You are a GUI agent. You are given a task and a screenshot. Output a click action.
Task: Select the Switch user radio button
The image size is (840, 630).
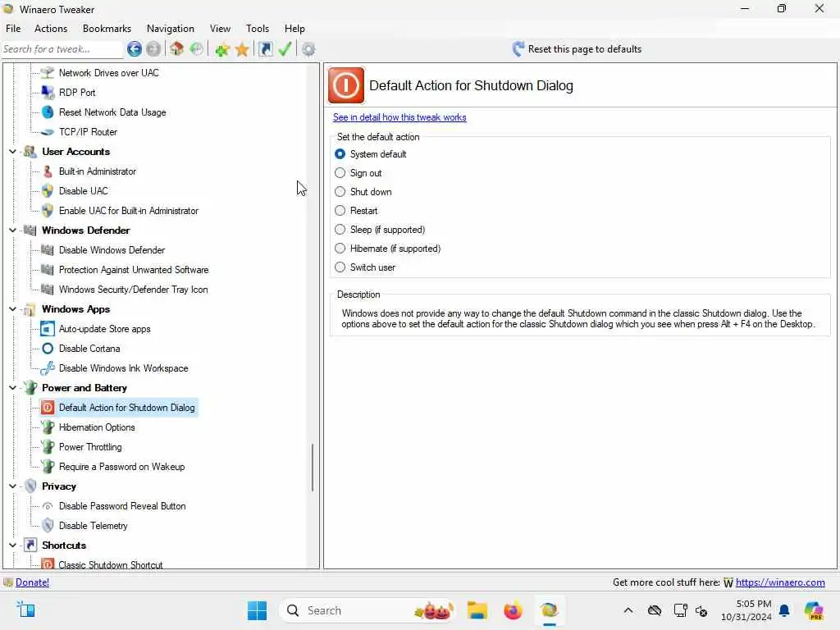click(340, 267)
